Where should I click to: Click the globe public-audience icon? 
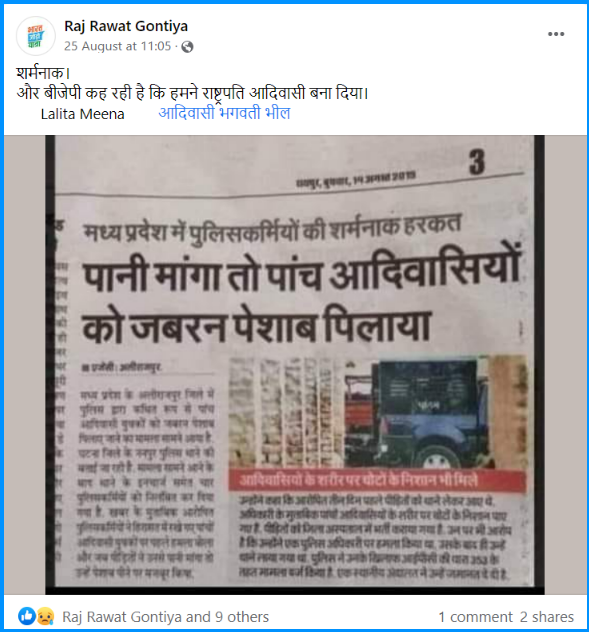[x=187, y=47]
